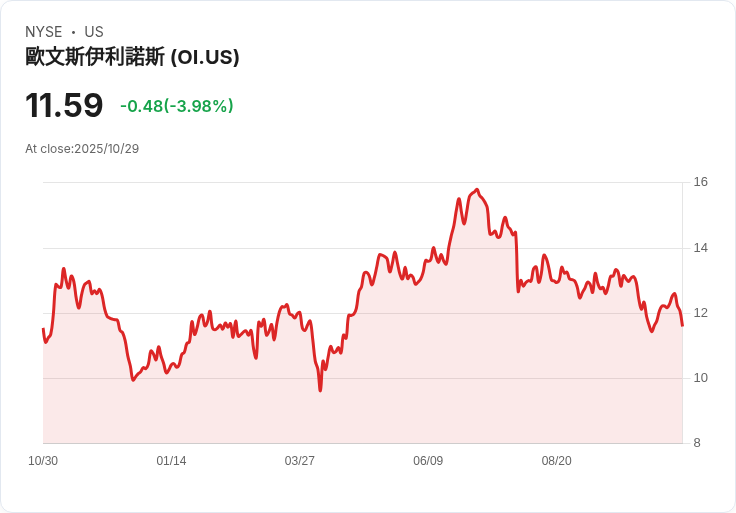Click the chart's highest peak near 16
The width and height of the screenshot is (736, 513).
pyautogui.click(x=477, y=190)
